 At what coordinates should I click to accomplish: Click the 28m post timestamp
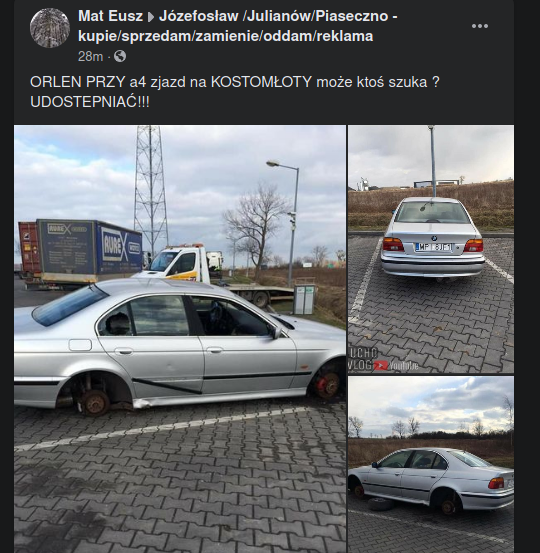[x=90, y=56]
